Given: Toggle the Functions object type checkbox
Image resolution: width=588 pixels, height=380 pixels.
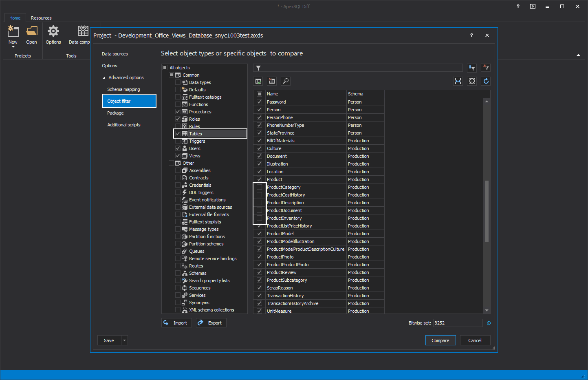Looking at the screenshot, I should coord(178,104).
